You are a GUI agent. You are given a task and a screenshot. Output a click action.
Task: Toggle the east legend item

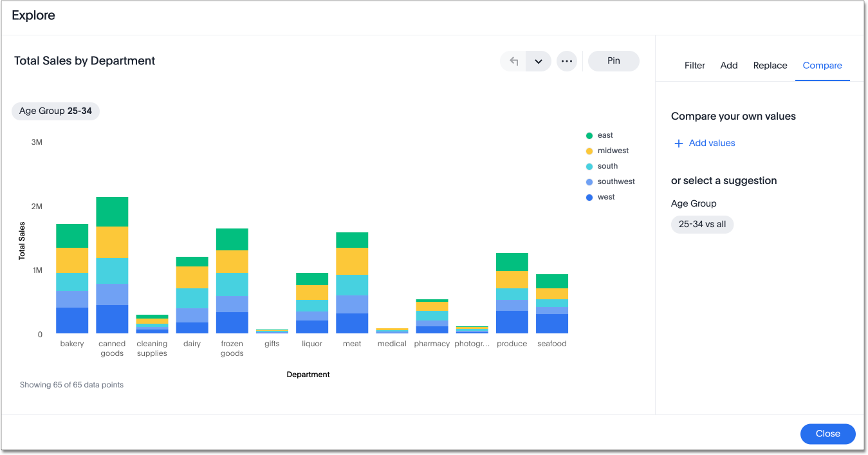[605, 135]
